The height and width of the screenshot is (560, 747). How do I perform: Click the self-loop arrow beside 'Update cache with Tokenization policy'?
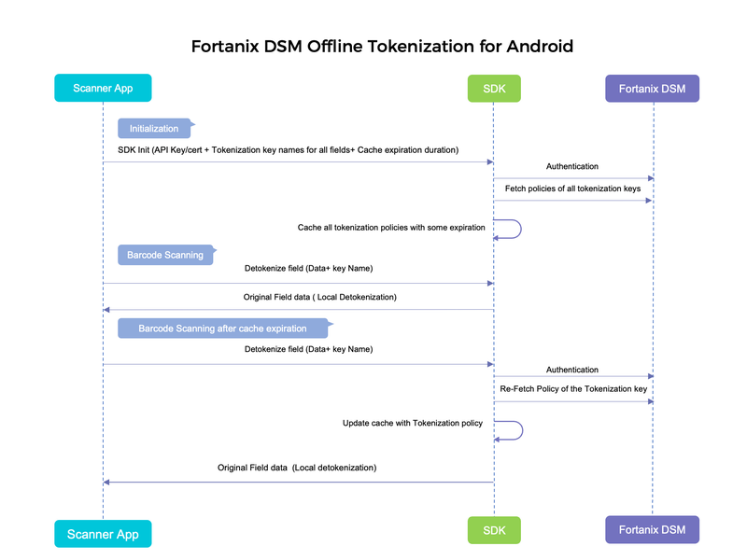tap(508, 430)
